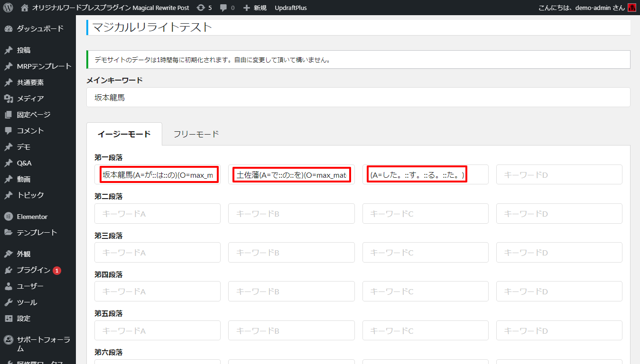This screenshot has height=364, width=640.
Task: Click the コメント speech bubble icon
Action: [x=8, y=131]
